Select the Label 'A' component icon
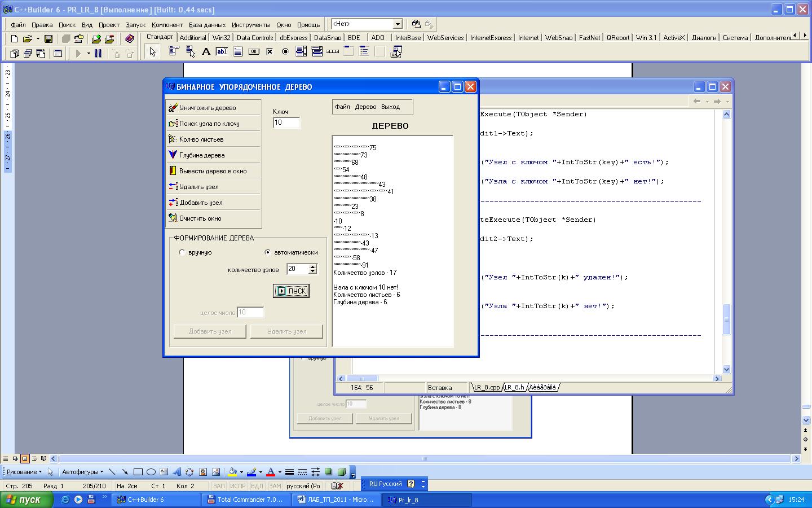The image size is (812, 508). click(206, 51)
